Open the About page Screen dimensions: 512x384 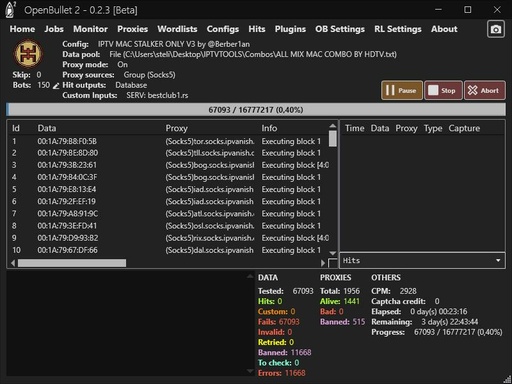tap(444, 29)
